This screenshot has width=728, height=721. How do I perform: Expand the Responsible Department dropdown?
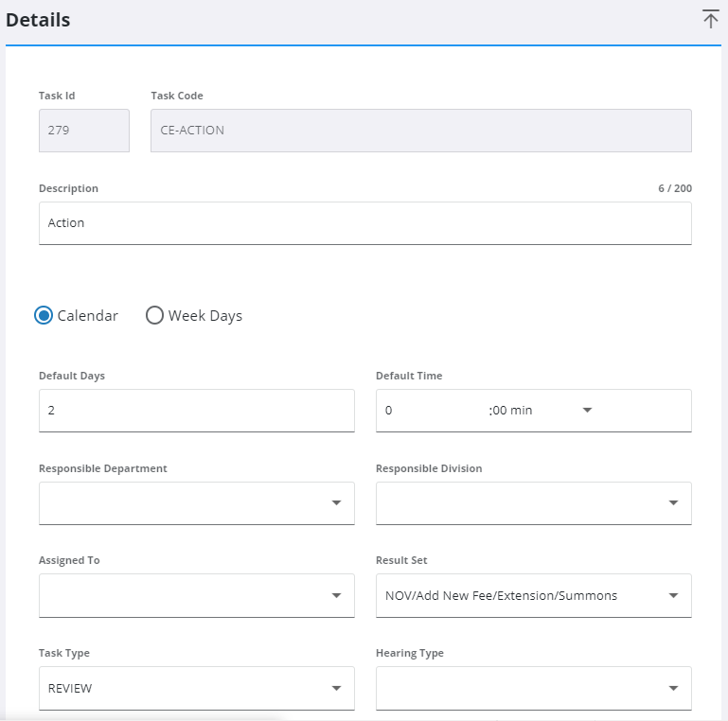[336, 503]
